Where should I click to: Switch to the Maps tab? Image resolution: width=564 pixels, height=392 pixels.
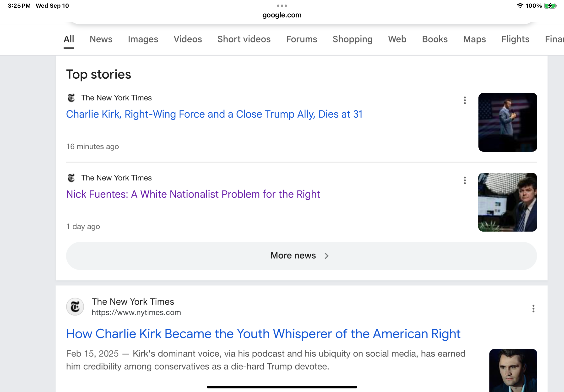tap(474, 39)
